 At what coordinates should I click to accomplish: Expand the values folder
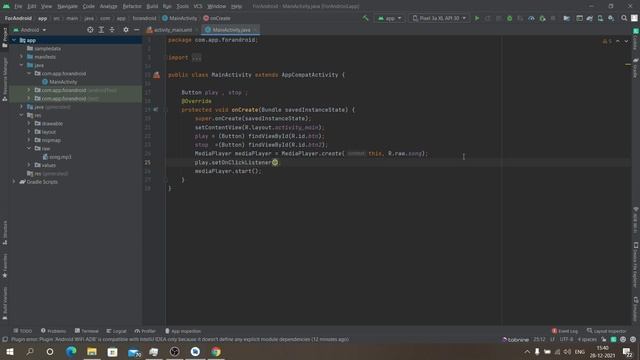point(29,165)
